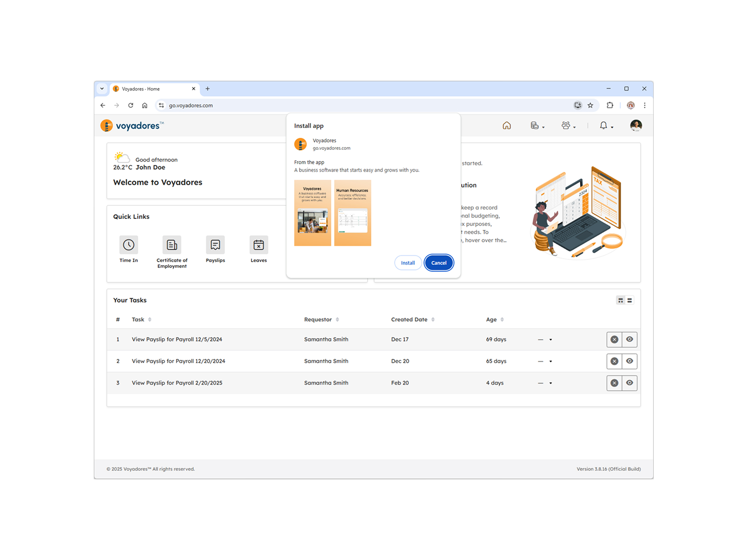The height and width of the screenshot is (560, 747).
Task: Select 'View Payslip for Payroll 12/5/2024' text
Action: 177,339
